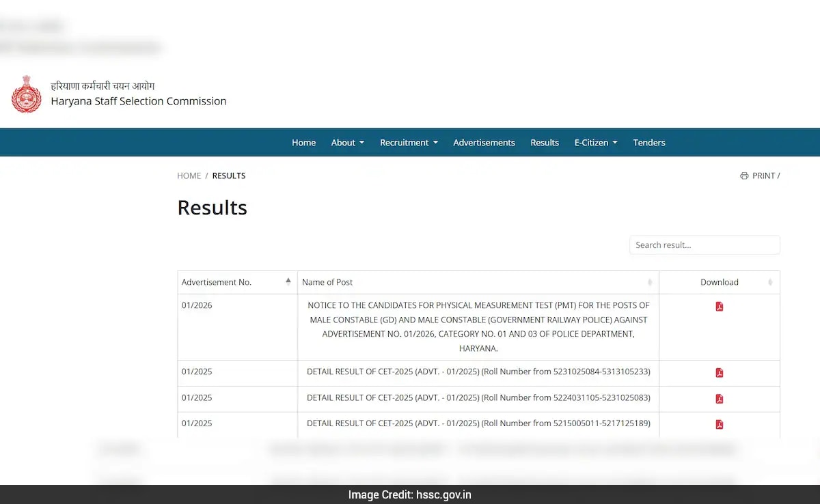Screen dimensions: 820x504
Task: Download PDF for roll numbers 5215005011-5217125189 result
Action: (x=719, y=423)
